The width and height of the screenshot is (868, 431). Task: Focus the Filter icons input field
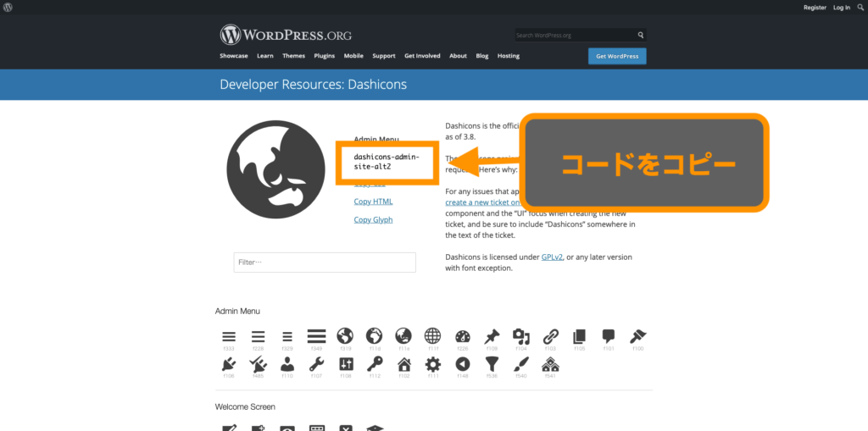325,262
